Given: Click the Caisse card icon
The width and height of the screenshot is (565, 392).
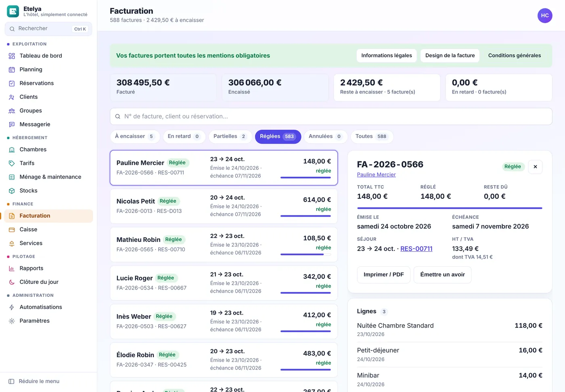Looking at the screenshot, I should 12,229.
